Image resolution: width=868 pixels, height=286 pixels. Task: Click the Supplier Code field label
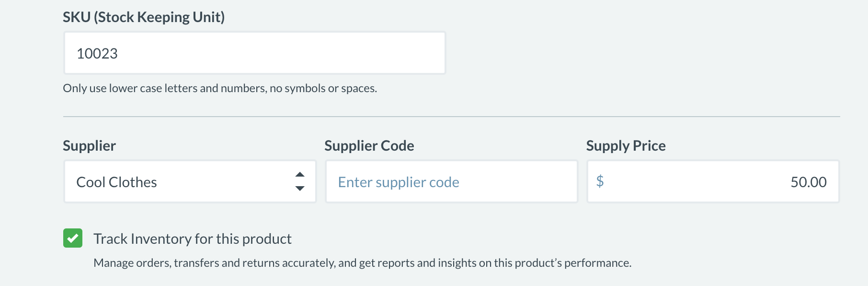pos(369,146)
